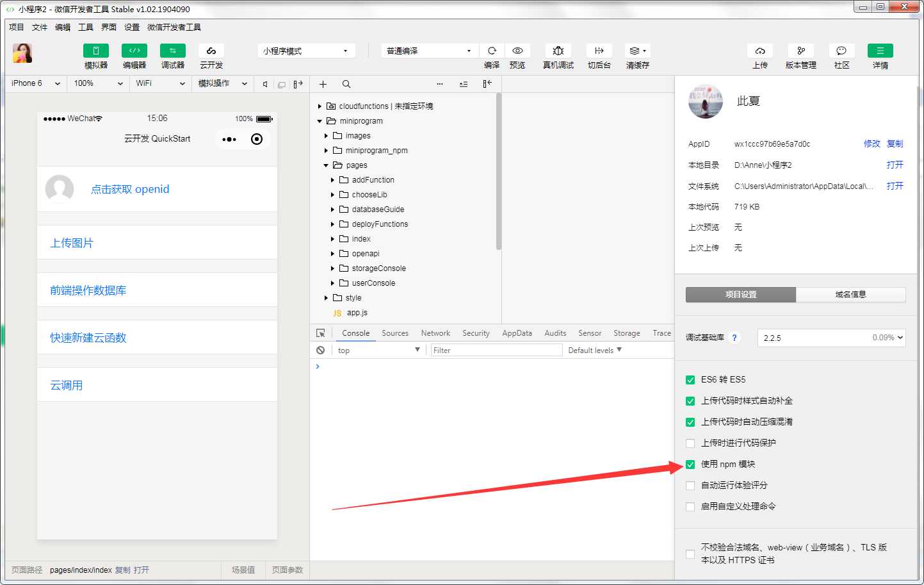Open the 小程序模式 mode dropdown
The width and height of the screenshot is (924, 585).
[x=306, y=51]
